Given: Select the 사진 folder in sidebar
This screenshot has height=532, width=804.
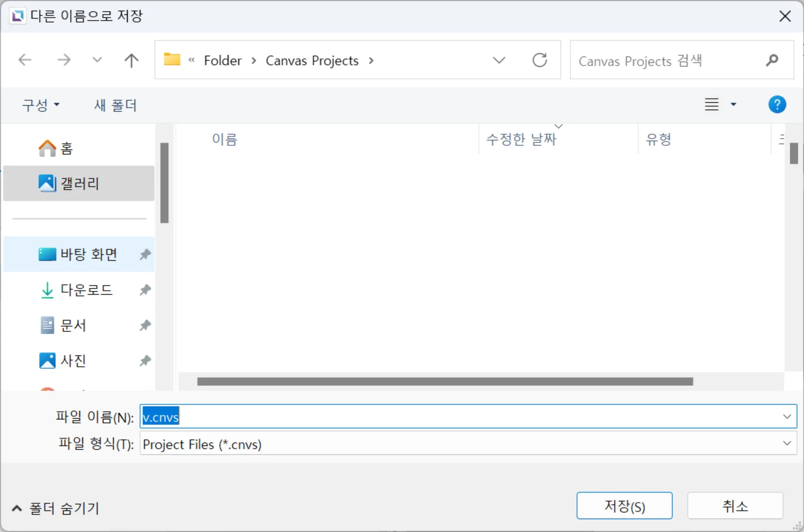Looking at the screenshot, I should (73, 361).
